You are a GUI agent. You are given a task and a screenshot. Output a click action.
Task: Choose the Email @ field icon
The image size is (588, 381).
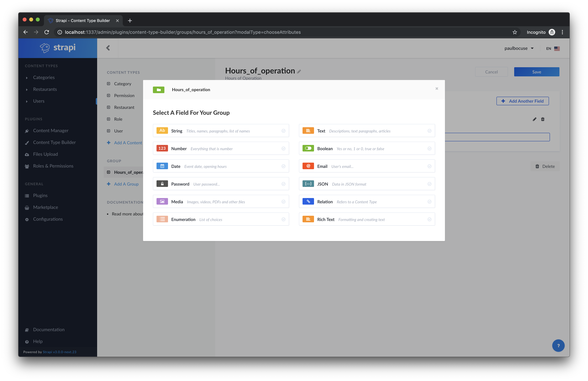pos(308,166)
